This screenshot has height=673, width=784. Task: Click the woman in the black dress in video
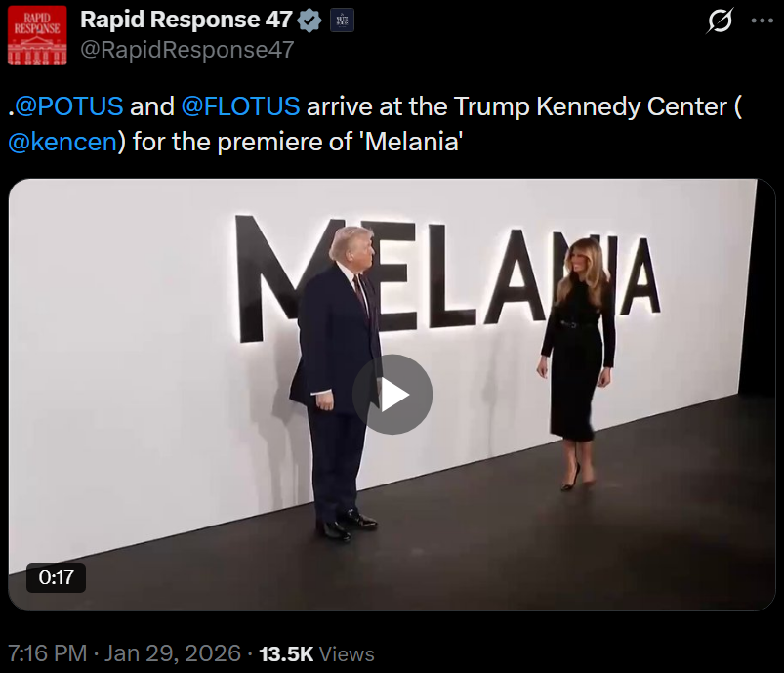coord(576,361)
